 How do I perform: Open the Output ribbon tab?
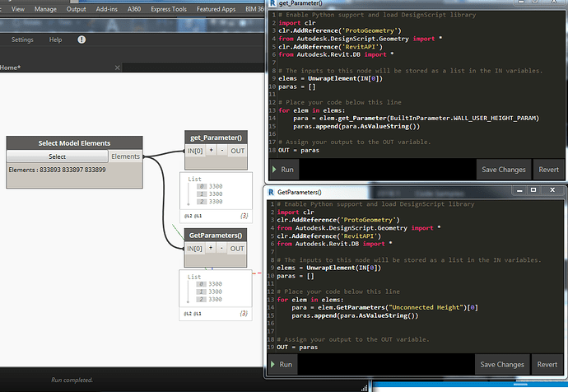click(x=76, y=9)
